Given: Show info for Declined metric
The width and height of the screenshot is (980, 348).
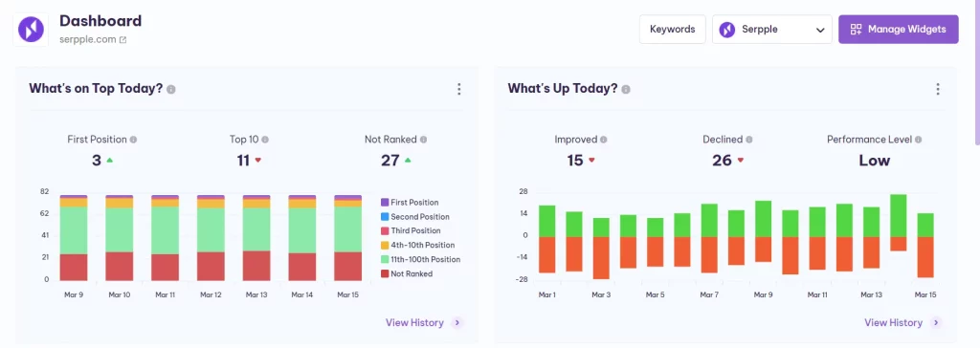Looking at the screenshot, I should (x=748, y=140).
